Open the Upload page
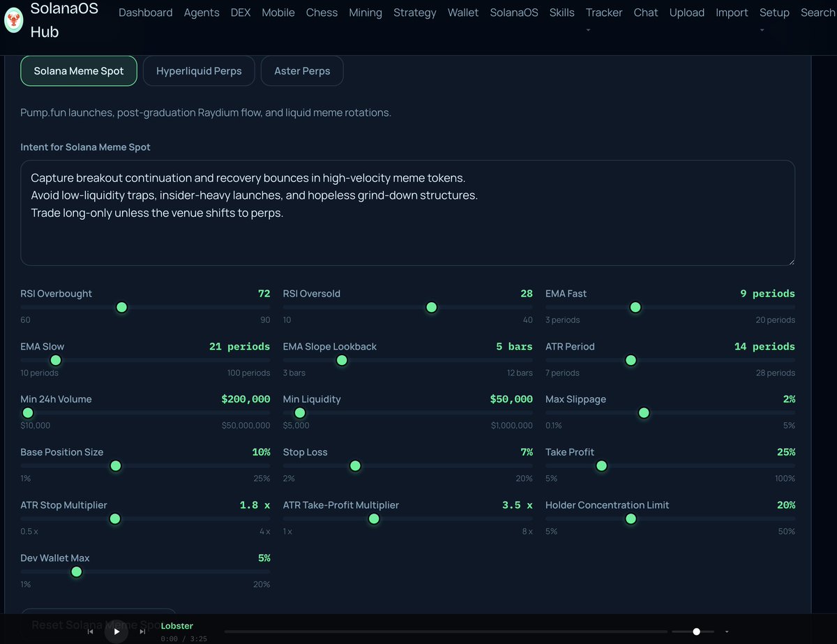The height and width of the screenshot is (644, 837). (x=687, y=13)
